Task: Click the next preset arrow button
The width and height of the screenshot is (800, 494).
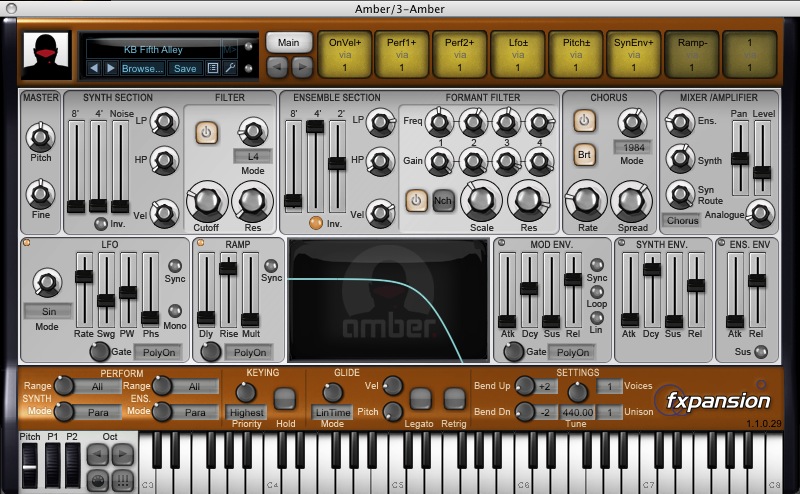Action: [111, 68]
